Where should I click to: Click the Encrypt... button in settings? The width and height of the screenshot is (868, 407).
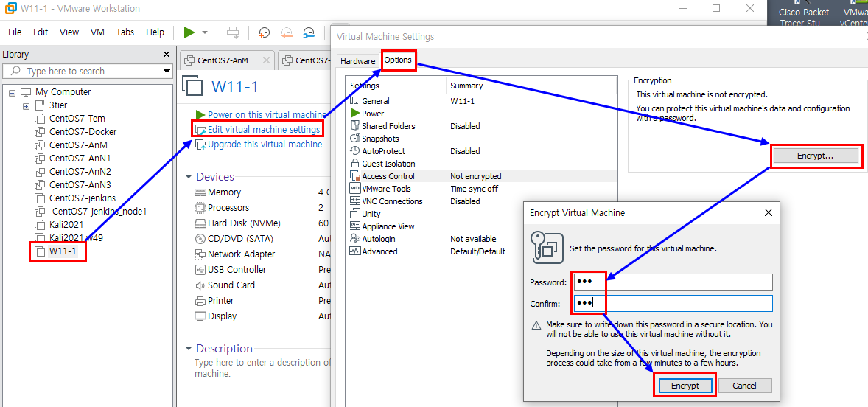tap(815, 156)
